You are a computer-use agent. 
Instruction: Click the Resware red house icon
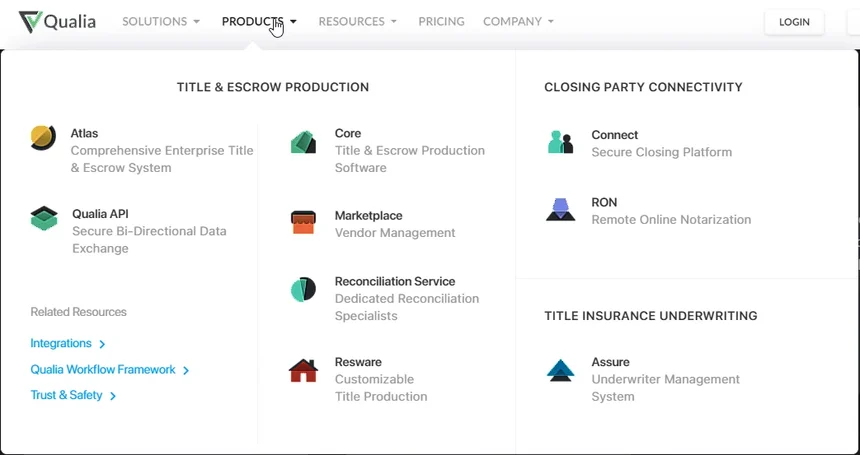[x=303, y=371]
